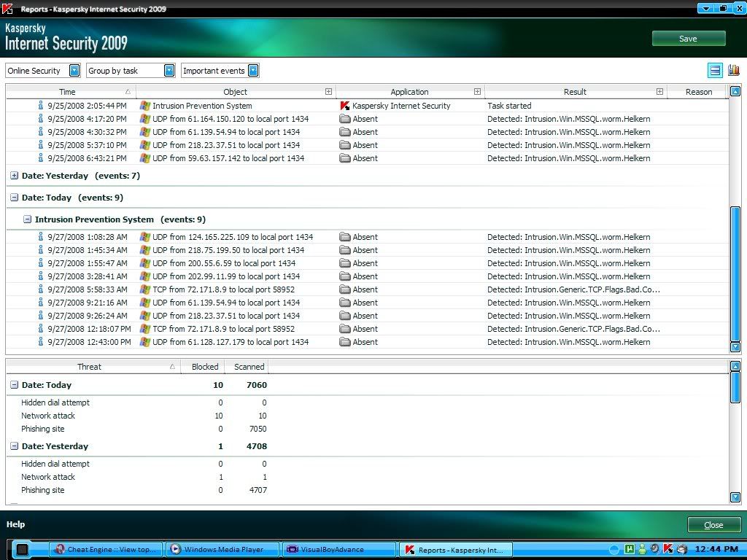Click the object icon for UDP from 61.128.127.179
The image size is (747, 560).
(x=145, y=342)
